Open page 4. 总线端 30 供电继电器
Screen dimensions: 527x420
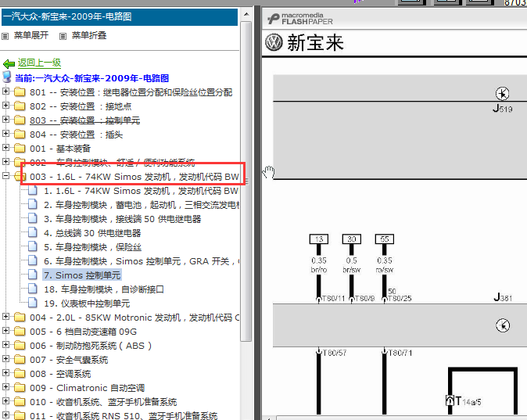pyautogui.click(x=92, y=233)
